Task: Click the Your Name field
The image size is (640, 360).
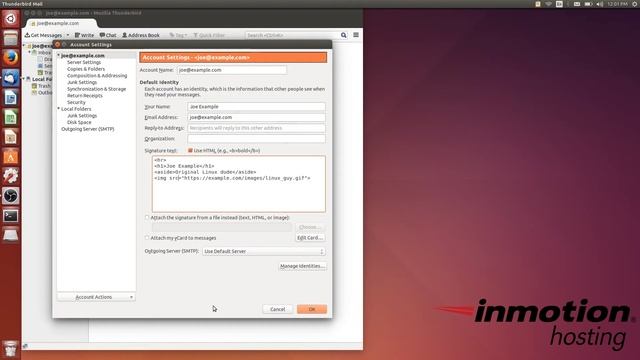Action: point(256,107)
